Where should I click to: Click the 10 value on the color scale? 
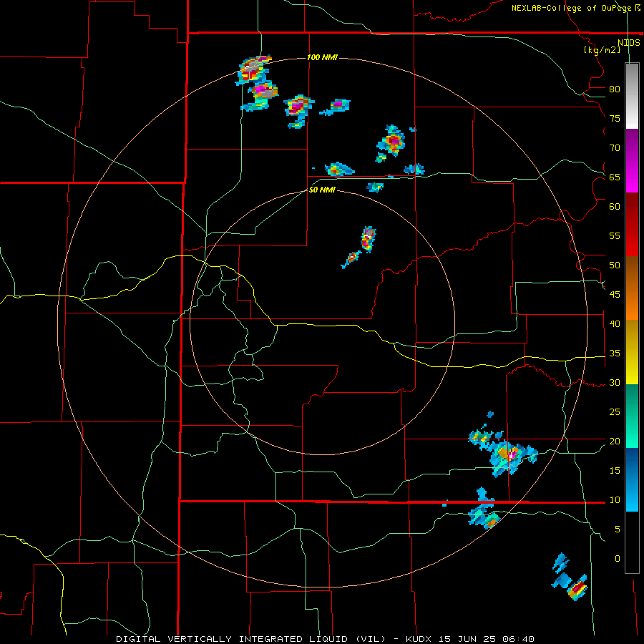(x=615, y=500)
